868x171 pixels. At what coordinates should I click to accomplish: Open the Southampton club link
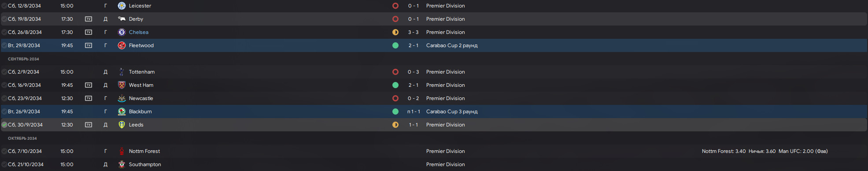pos(145,164)
